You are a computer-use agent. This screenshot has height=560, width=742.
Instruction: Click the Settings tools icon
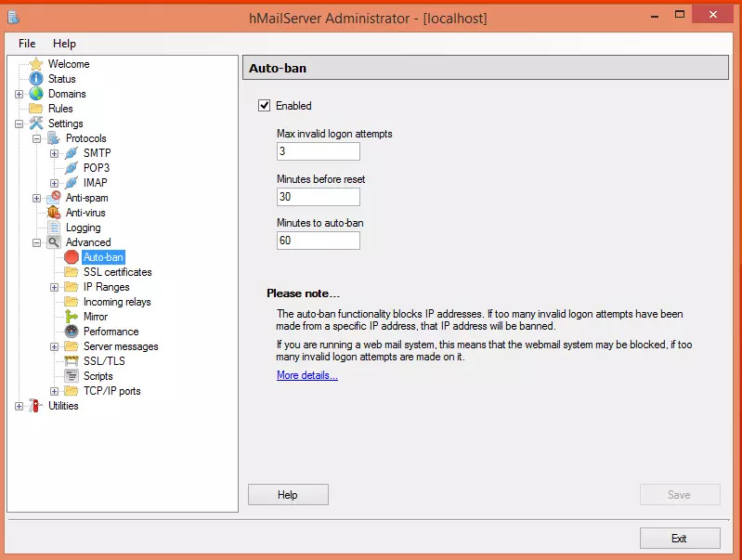pyautogui.click(x=36, y=124)
